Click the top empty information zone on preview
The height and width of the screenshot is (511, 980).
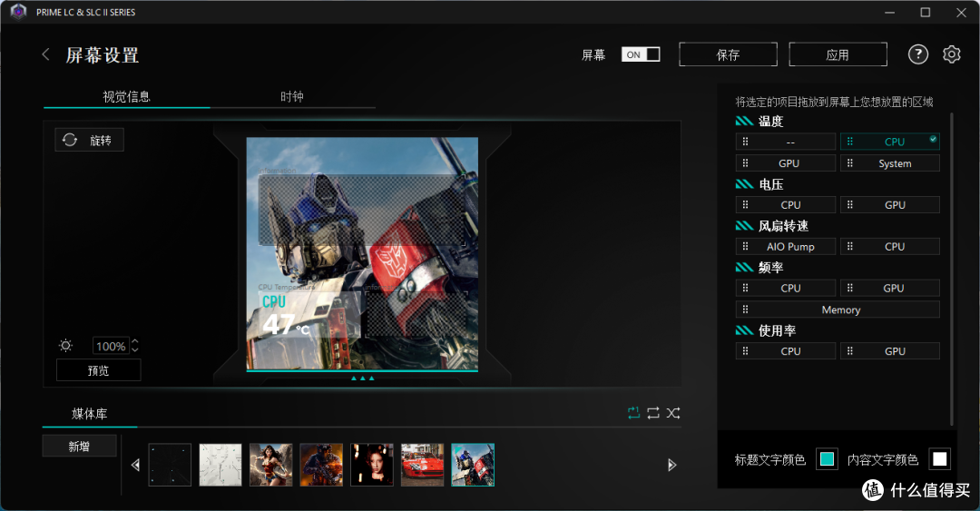click(362, 211)
